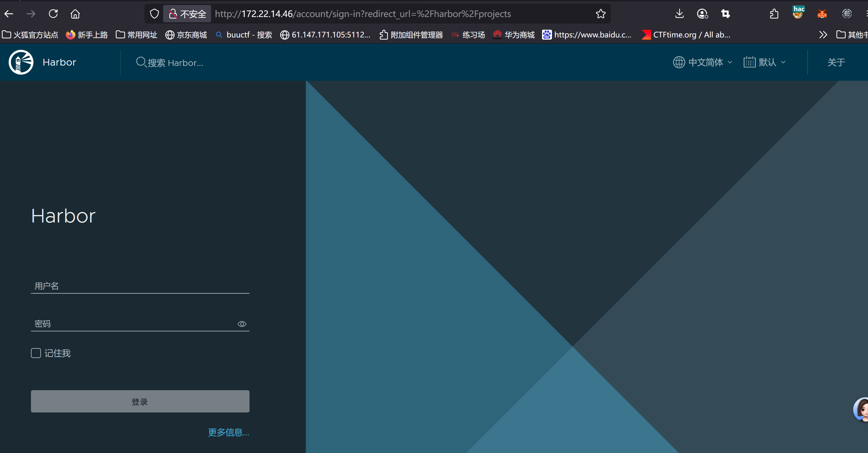Open the browser downloads icon

coord(679,14)
